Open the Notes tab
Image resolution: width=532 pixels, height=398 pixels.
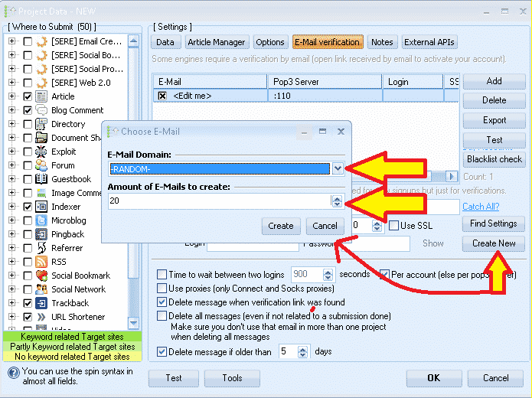(382, 42)
